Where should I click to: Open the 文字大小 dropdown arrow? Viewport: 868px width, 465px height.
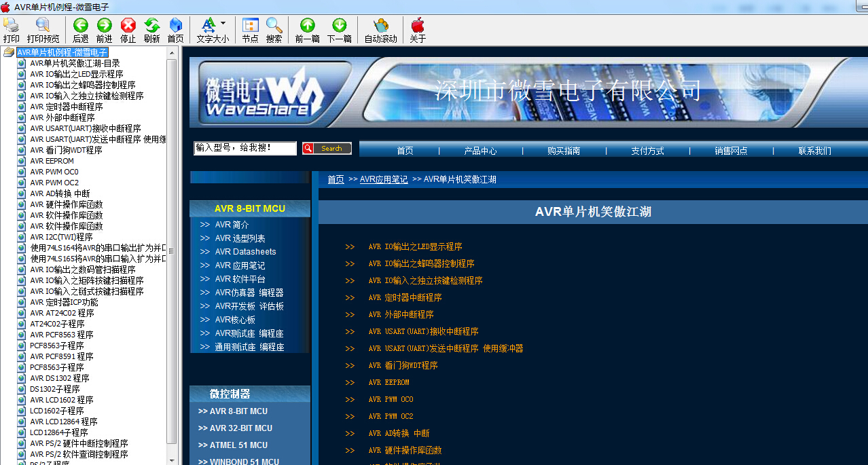tap(223, 24)
